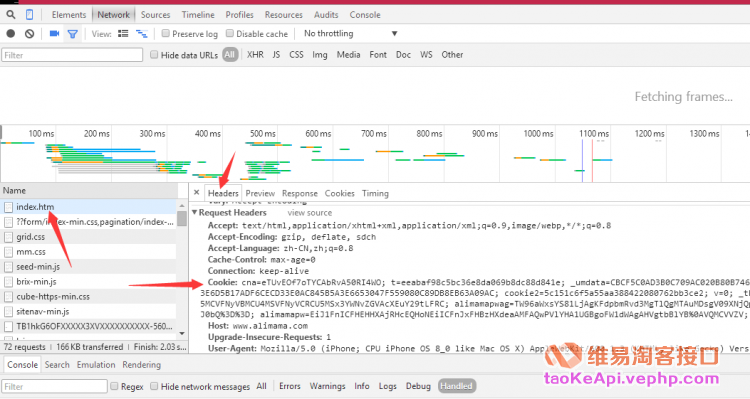Collapse the Request Headers section
This screenshot has height=399, width=750.
(195, 212)
